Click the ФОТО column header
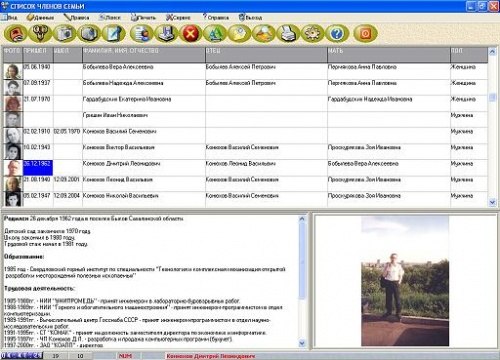The width and height of the screenshot is (500, 360). tap(13, 54)
